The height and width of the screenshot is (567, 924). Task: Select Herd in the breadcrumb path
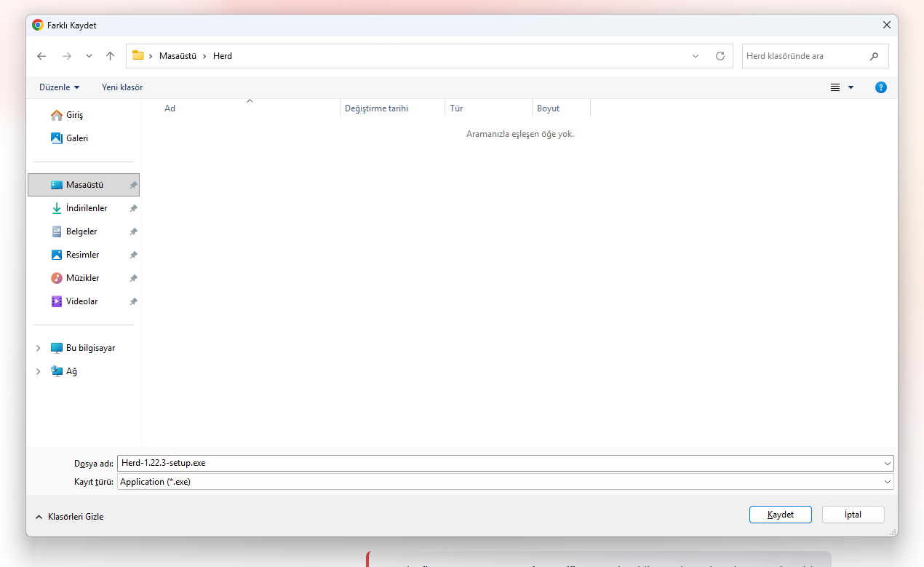(x=223, y=55)
